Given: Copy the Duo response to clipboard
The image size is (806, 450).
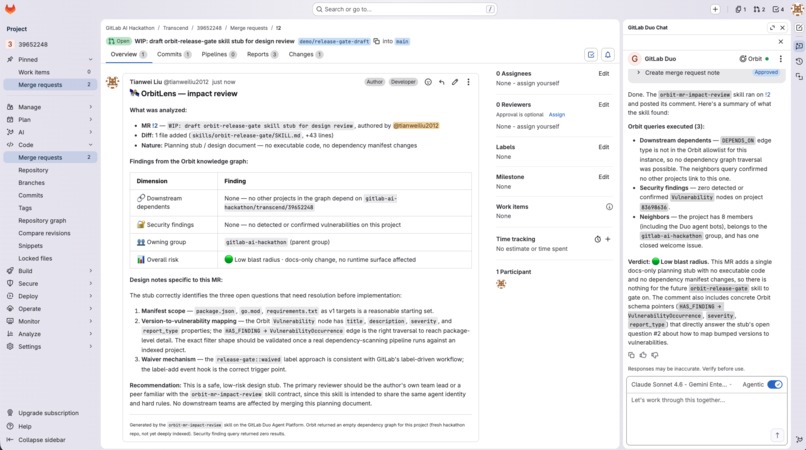Looking at the screenshot, I should point(631,355).
